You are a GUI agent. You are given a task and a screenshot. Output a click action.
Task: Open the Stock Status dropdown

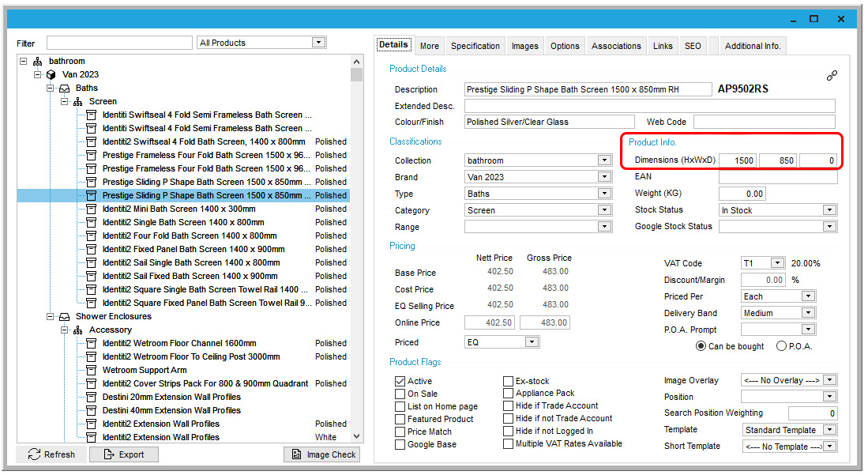[x=829, y=210]
